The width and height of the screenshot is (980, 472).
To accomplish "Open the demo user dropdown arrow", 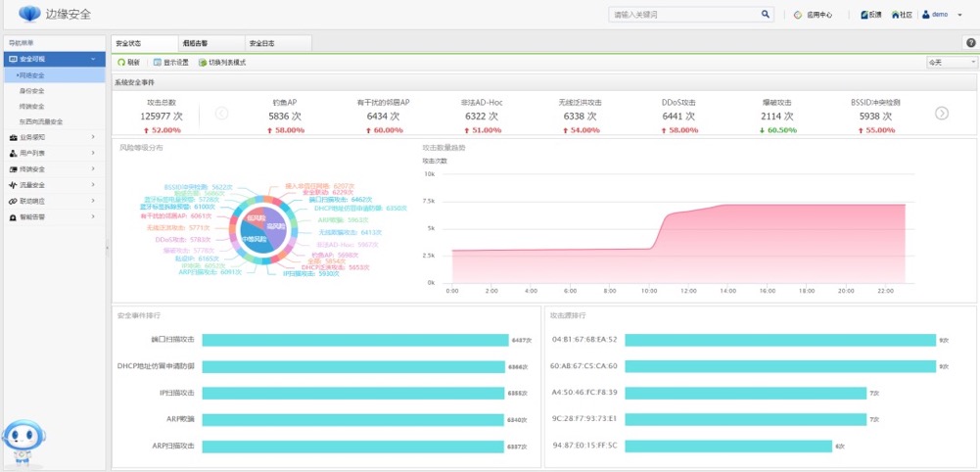I will tap(960, 15).
